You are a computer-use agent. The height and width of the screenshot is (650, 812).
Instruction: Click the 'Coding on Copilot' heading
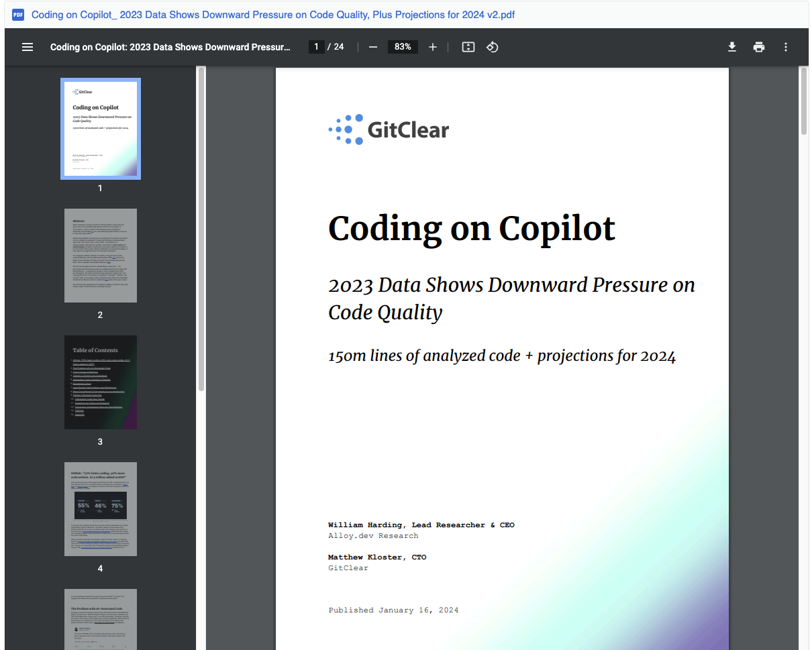click(x=472, y=229)
